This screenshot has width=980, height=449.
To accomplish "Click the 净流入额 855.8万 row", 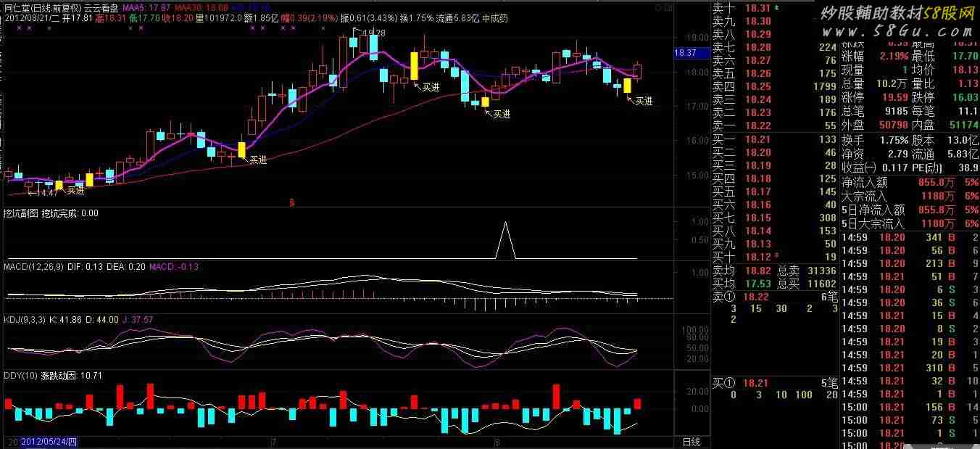I will pyautogui.click(x=910, y=182).
